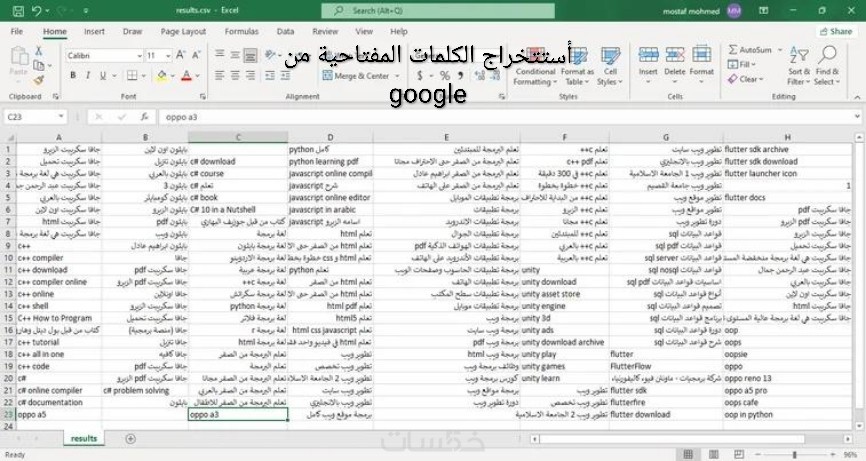The height and width of the screenshot is (461, 866).
Task: Click the Delete cells icon
Action: tap(674, 55)
